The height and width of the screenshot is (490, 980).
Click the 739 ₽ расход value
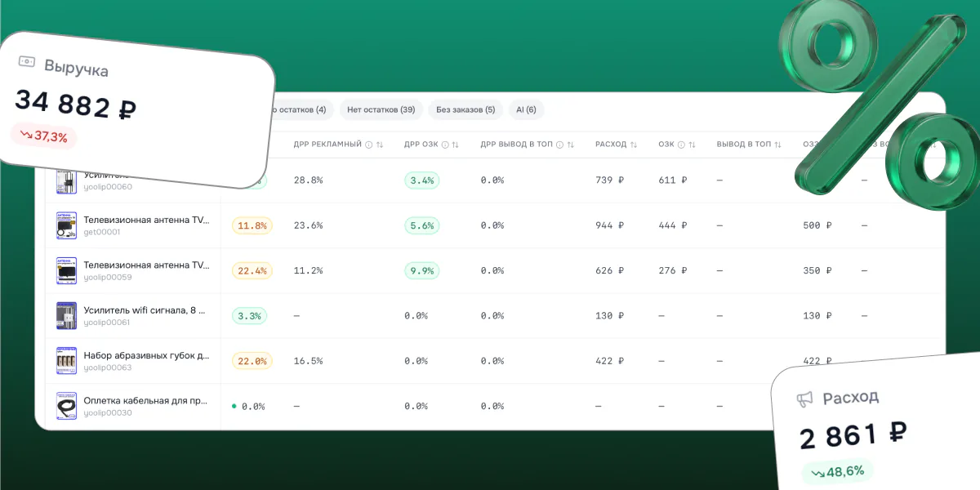point(609,180)
